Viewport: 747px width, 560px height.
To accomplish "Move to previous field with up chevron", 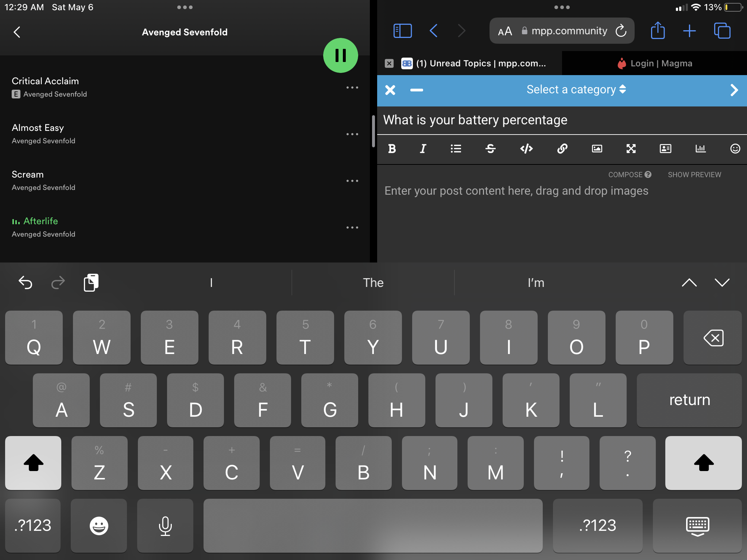I will click(x=689, y=283).
